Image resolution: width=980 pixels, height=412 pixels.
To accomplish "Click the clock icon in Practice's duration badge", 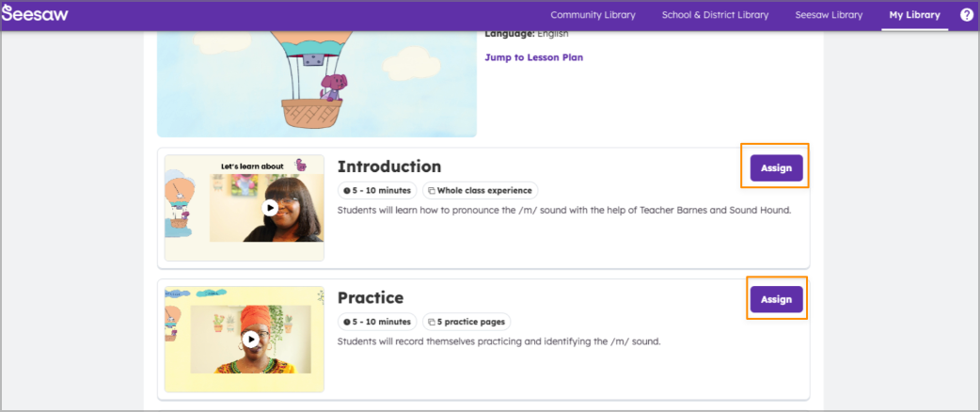I will (x=347, y=322).
